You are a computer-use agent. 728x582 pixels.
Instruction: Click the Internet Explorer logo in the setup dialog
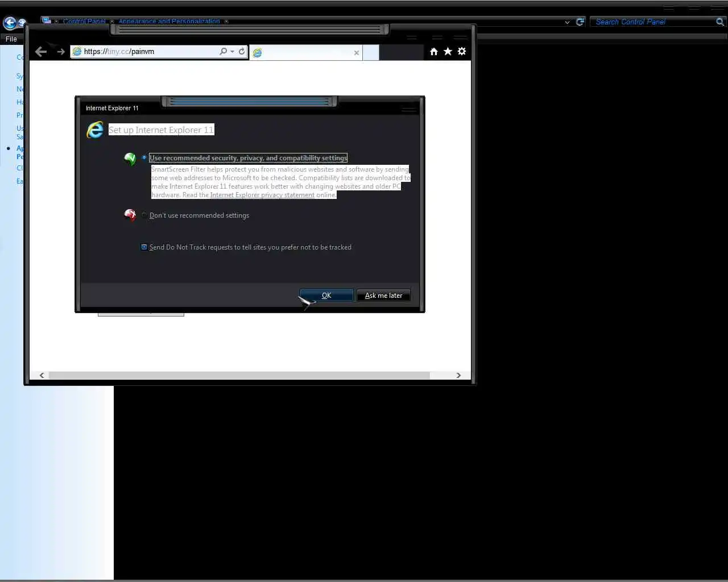(x=95, y=130)
